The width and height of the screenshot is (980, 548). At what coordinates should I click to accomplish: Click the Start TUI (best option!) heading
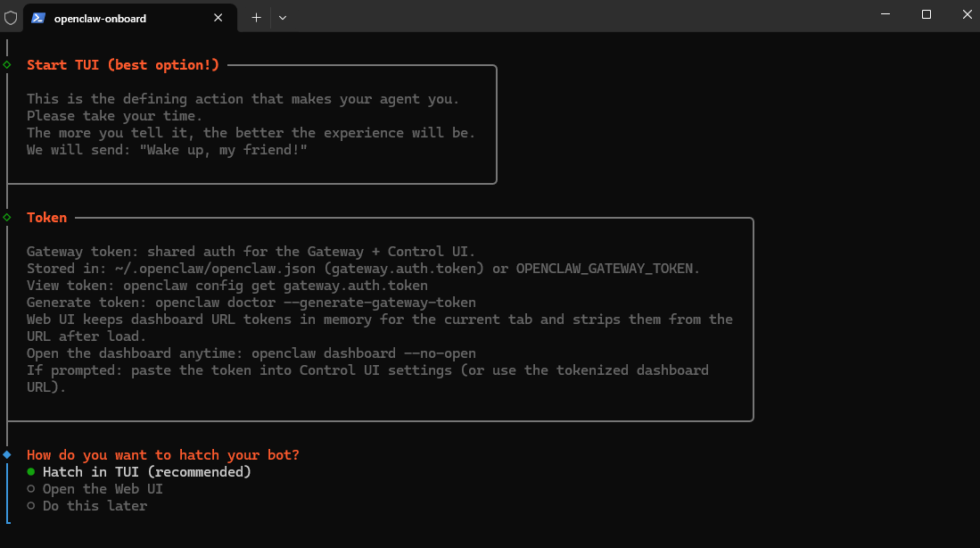coord(123,65)
